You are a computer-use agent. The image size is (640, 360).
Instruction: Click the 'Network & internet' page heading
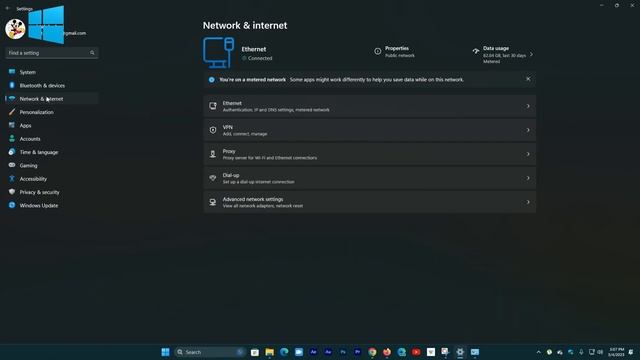pos(245,25)
